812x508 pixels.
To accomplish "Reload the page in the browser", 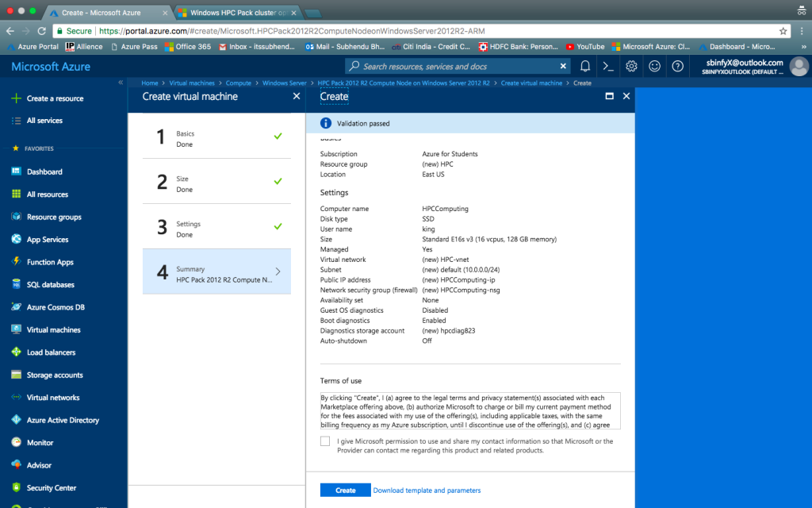I will (42, 31).
